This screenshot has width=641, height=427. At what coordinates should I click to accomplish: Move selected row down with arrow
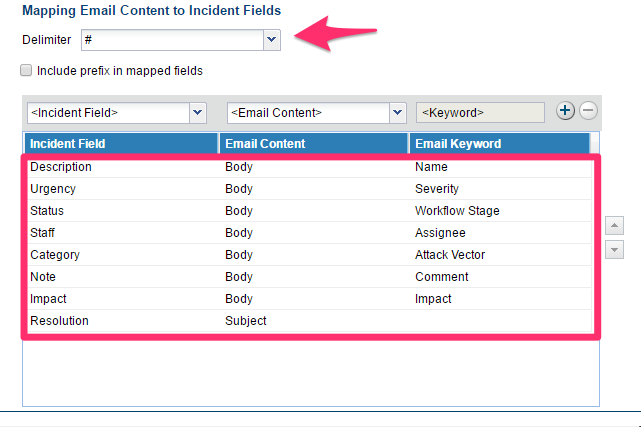615,250
